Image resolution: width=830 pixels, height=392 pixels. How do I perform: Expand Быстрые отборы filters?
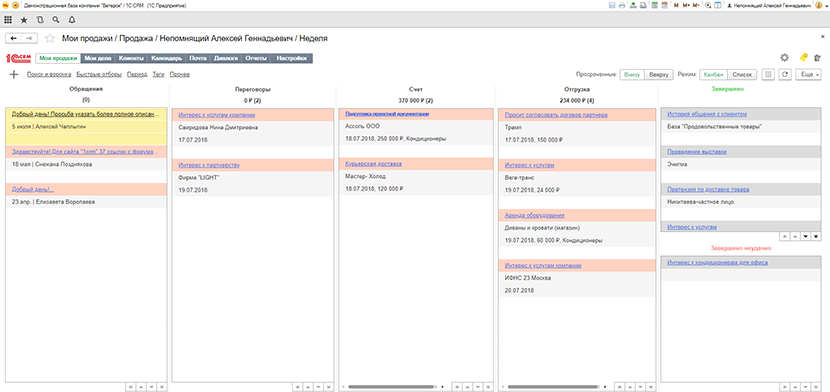99,75
